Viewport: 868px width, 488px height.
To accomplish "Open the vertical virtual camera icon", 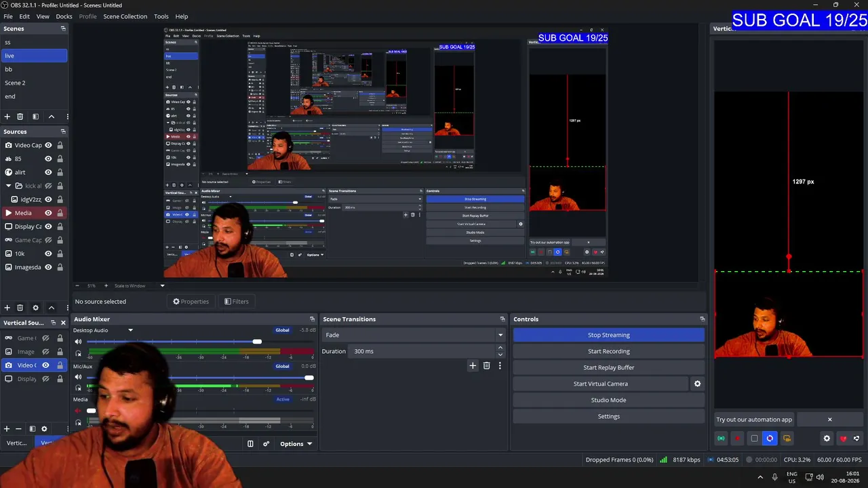I will click(x=787, y=439).
